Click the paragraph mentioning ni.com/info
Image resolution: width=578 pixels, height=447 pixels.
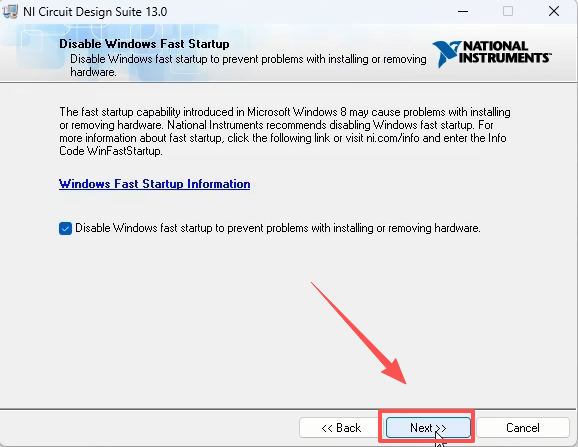pos(285,131)
